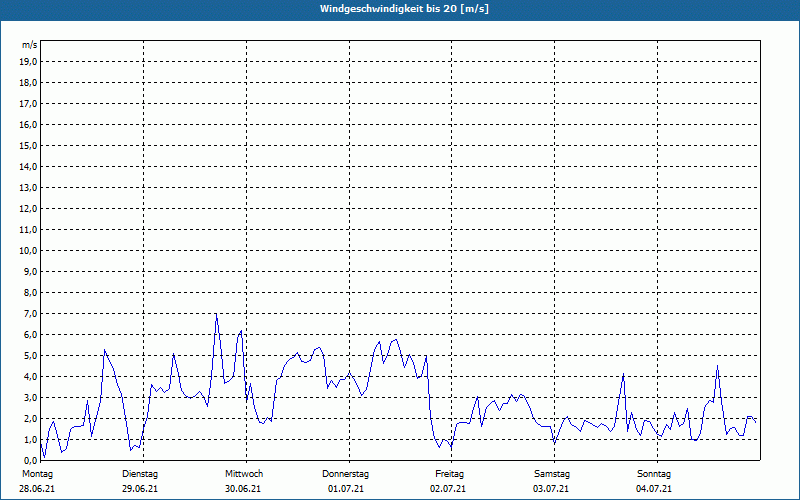Image resolution: width=800 pixels, height=500 pixels.
Task: Click the '10,0' y-axis label
Action: click(x=29, y=251)
